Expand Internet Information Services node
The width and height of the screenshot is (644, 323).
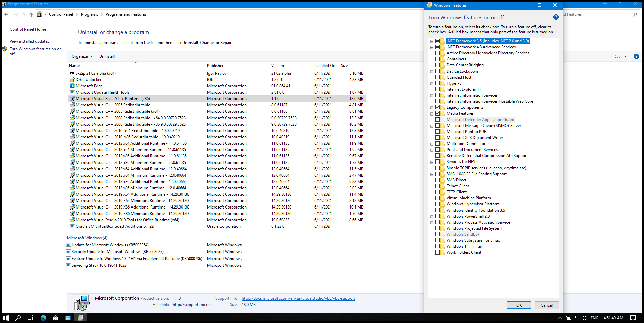pyautogui.click(x=432, y=96)
